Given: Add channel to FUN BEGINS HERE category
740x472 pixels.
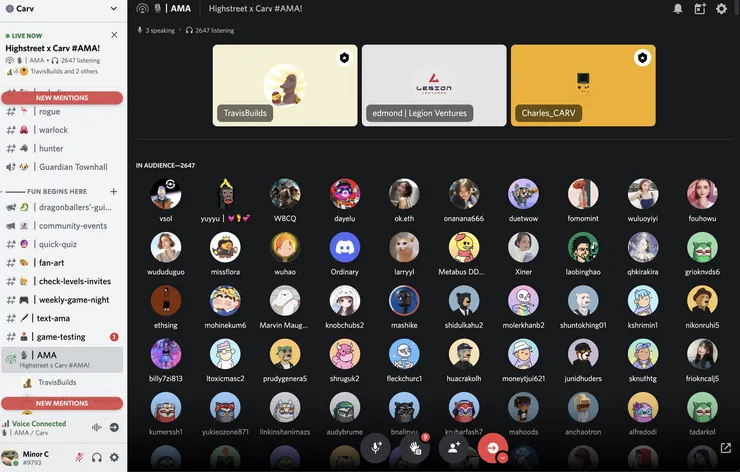Looking at the screenshot, I should tap(114, 192).
